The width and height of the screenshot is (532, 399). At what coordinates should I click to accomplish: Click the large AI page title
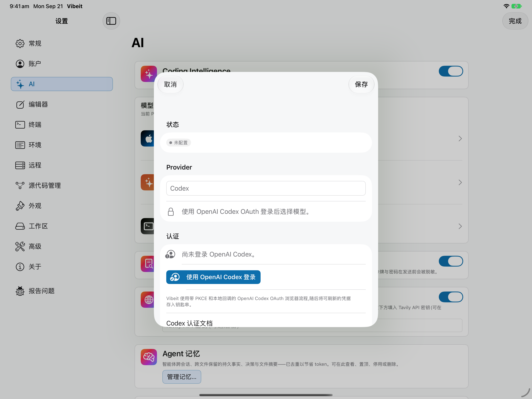tap(138, 43)
